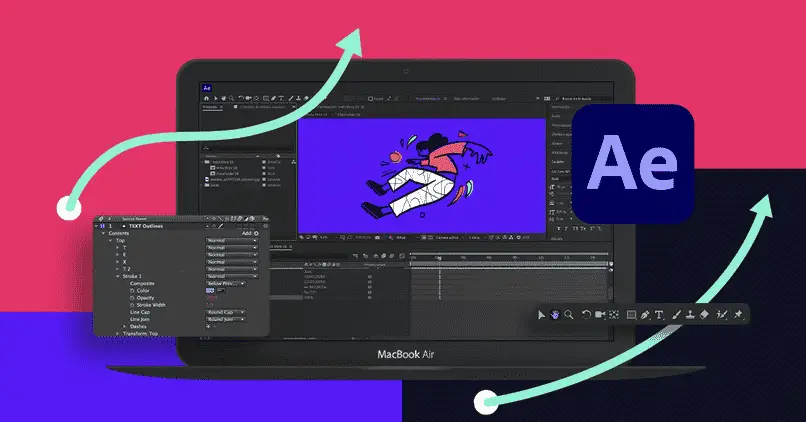Select the highlighted workspace tab in the laptop toolbar

[428, 99]
